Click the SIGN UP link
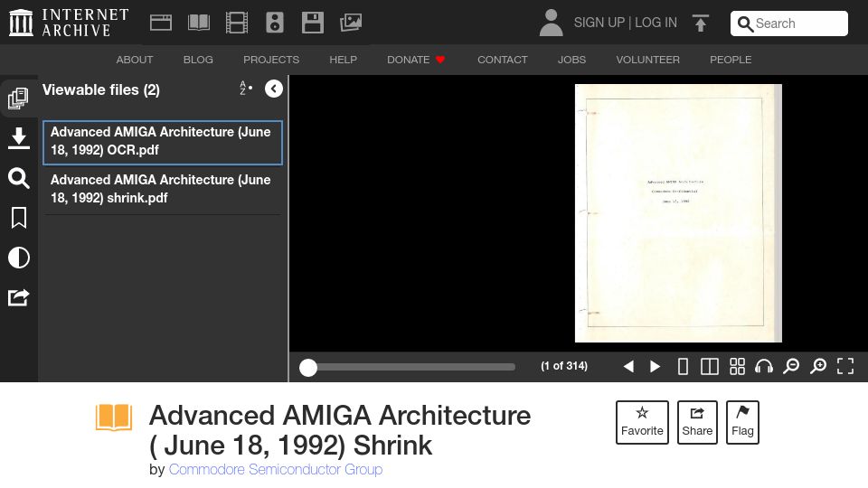868x488 pixels. [599, 23]
